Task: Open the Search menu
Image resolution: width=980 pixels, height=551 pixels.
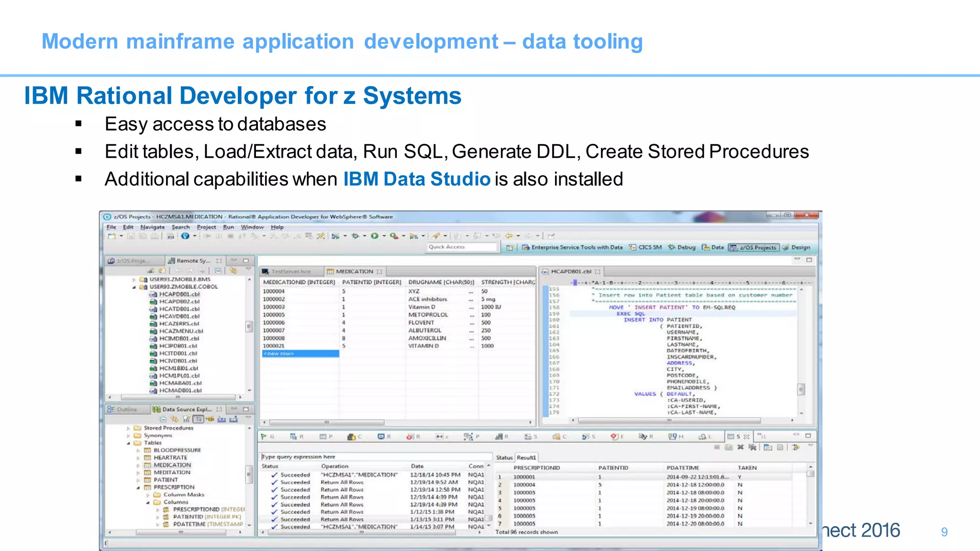Action: [180, 227]
